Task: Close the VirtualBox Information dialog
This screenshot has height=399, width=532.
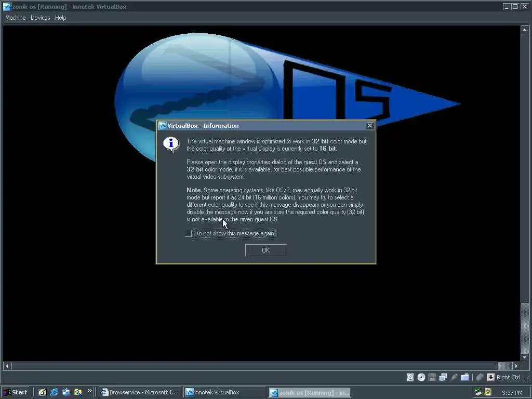Action: coord(370,126)
